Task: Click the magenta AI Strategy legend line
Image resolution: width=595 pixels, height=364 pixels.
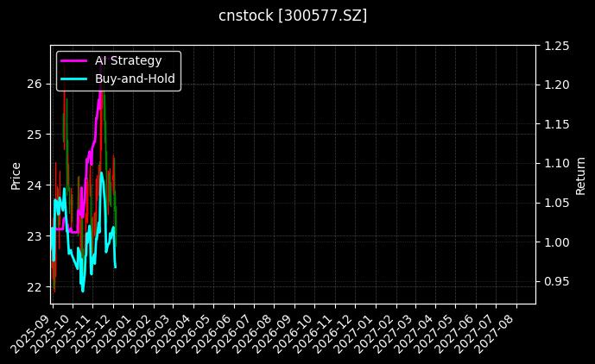Action: 73,60
